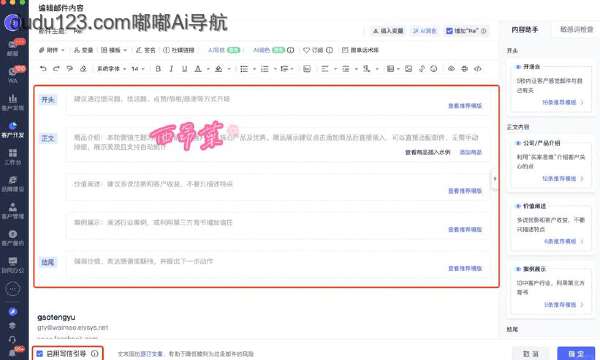Open the font size 14 dropdown
Viewport: 600px width, 360px height.
pyautogui.click(x=138, y=69)
